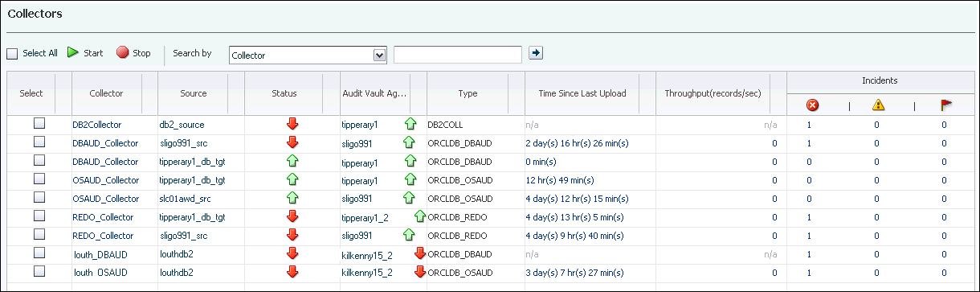The width and height of the screenshot is (980, 292).
Task: Tick checkbox for sligo991_src REDO_Collector row
Action: pyautogui.click(x=39, y=235)
